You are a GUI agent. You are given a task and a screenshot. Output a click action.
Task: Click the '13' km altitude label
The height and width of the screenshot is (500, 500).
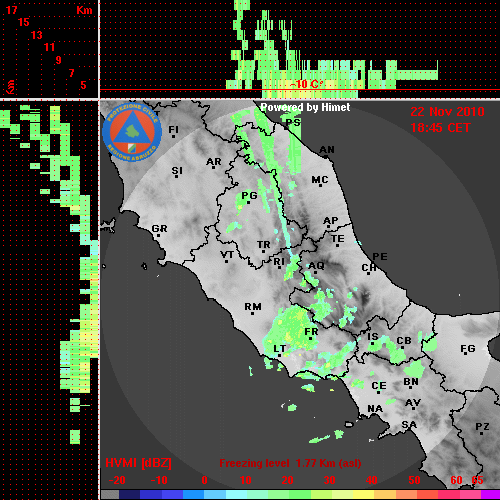click(37, 35)
